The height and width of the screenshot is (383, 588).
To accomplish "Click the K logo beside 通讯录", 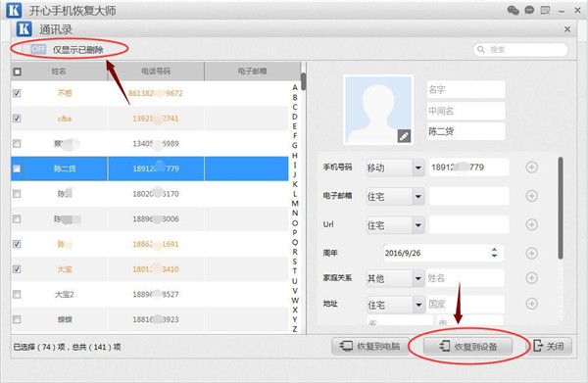I will (24, 28).
